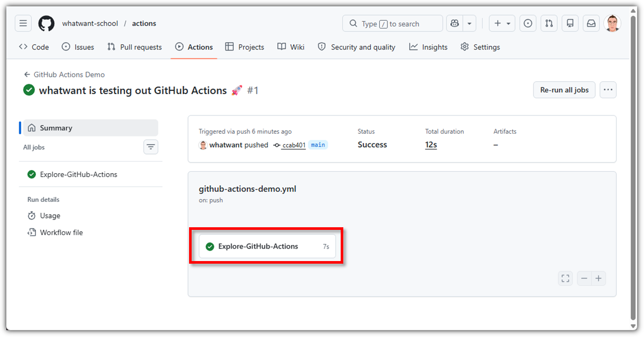The width and height of the screenshot is (644, 337).
Task: Go to GitHub home via Octocat logo
Action: pyautogui.click(x=46, y=23)
